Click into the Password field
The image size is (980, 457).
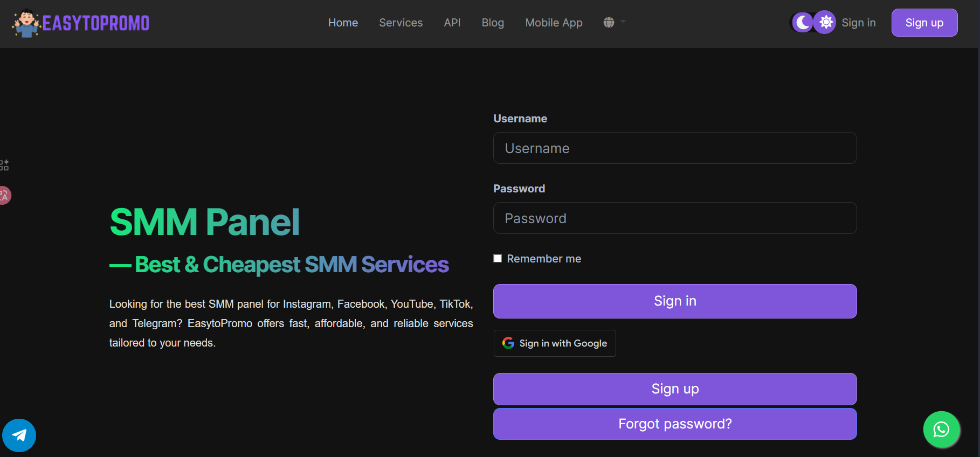(675, 218)
